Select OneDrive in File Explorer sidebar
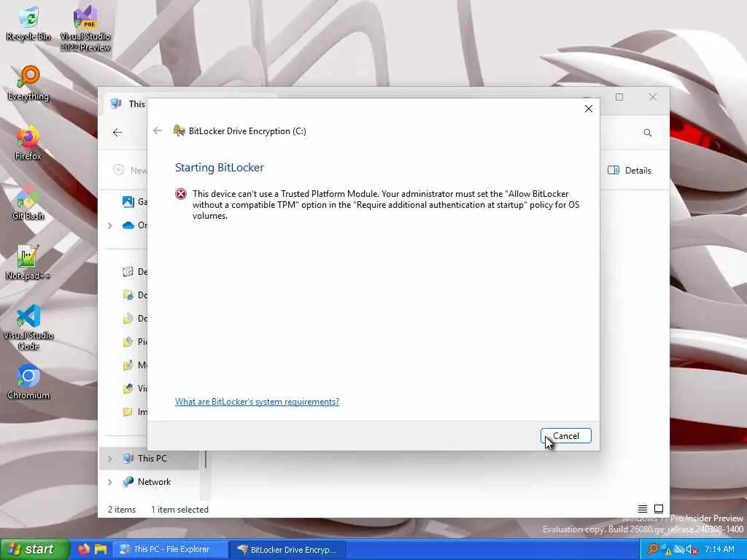Screen dimensions: 747x560 (x=134, y=225)
